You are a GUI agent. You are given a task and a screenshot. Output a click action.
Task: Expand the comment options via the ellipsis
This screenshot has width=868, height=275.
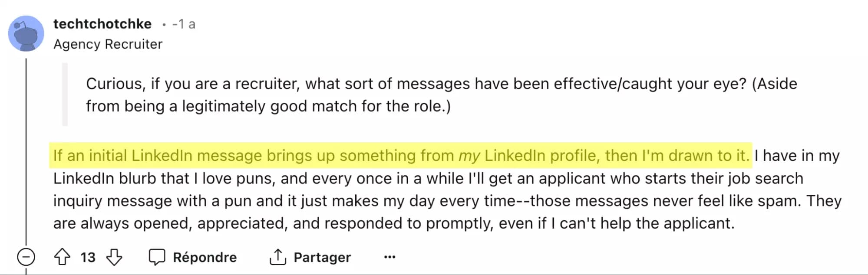[x=389, y=257]
